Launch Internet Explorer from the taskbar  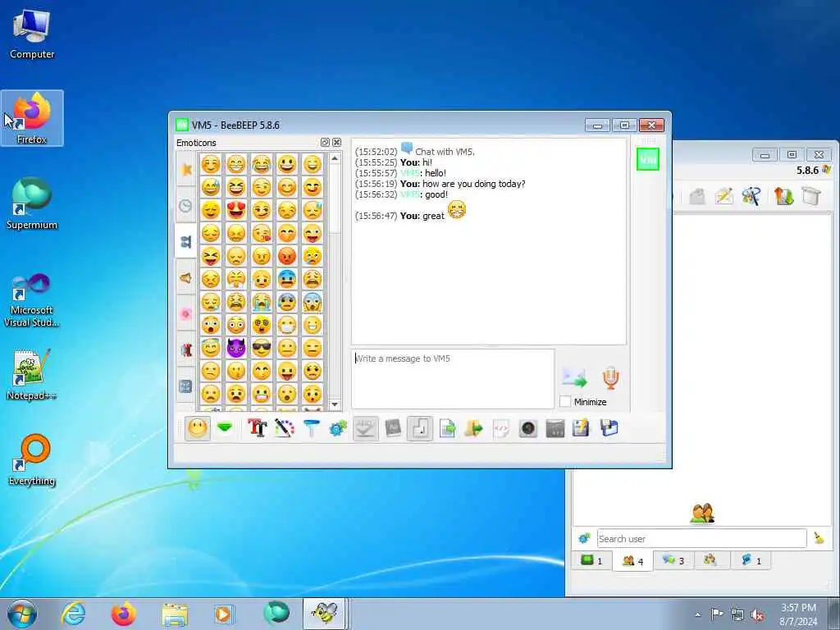[73, 614]
